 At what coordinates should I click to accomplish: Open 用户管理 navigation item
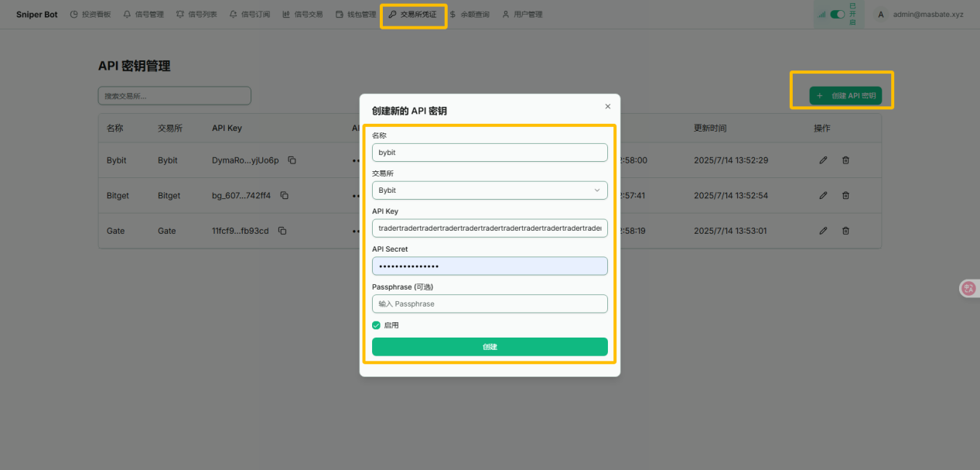point(522,14)
